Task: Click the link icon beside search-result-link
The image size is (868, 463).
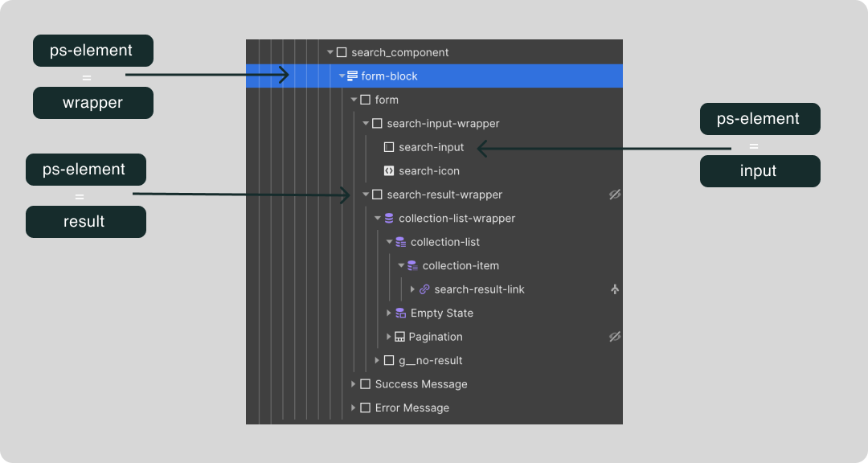Action: coord(424,289)
